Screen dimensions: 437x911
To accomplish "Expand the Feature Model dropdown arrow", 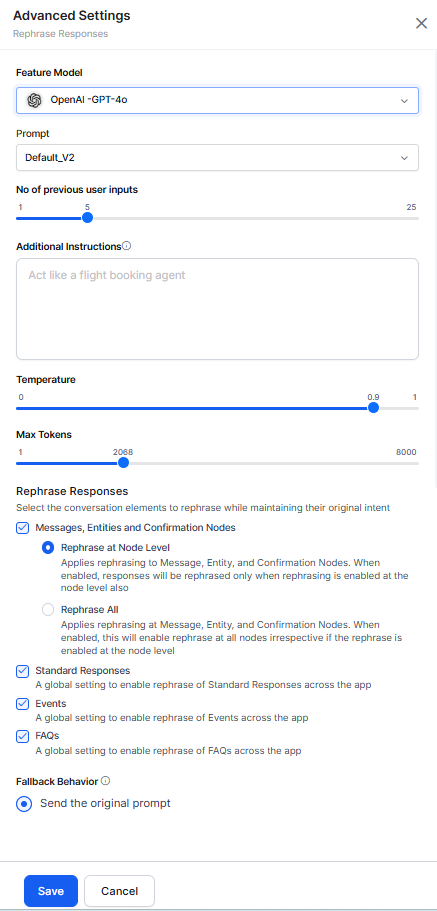I will [x=404, y=101].
